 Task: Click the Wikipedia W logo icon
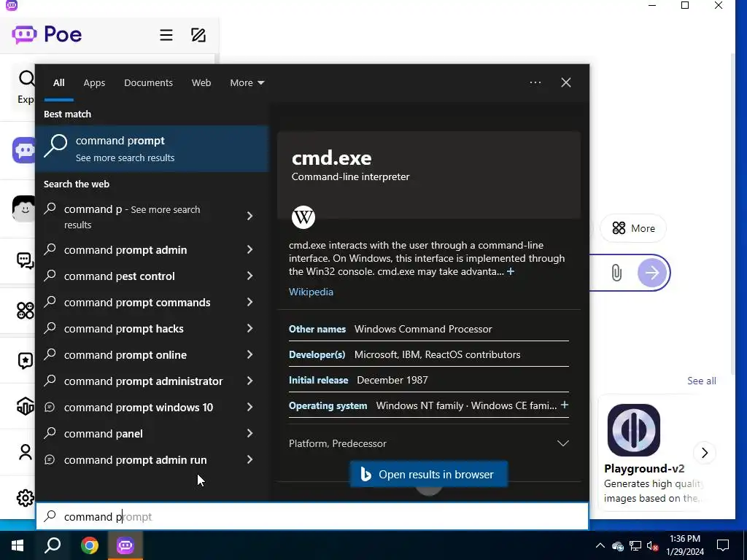point(303,217)
